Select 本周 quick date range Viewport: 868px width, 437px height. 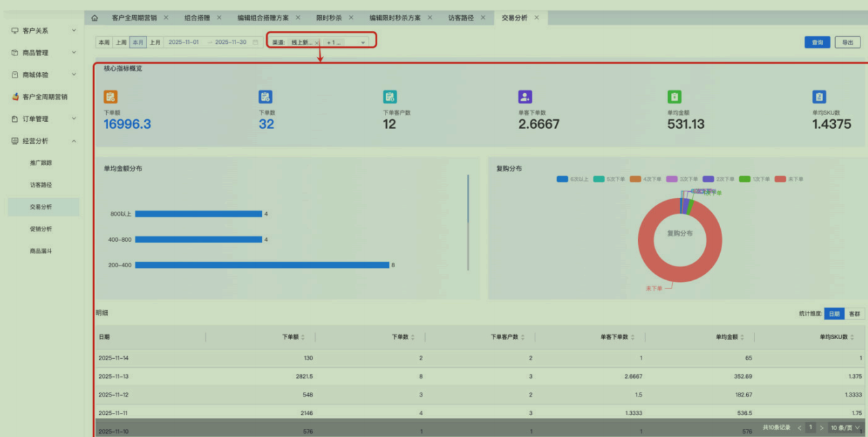(104, 42)
